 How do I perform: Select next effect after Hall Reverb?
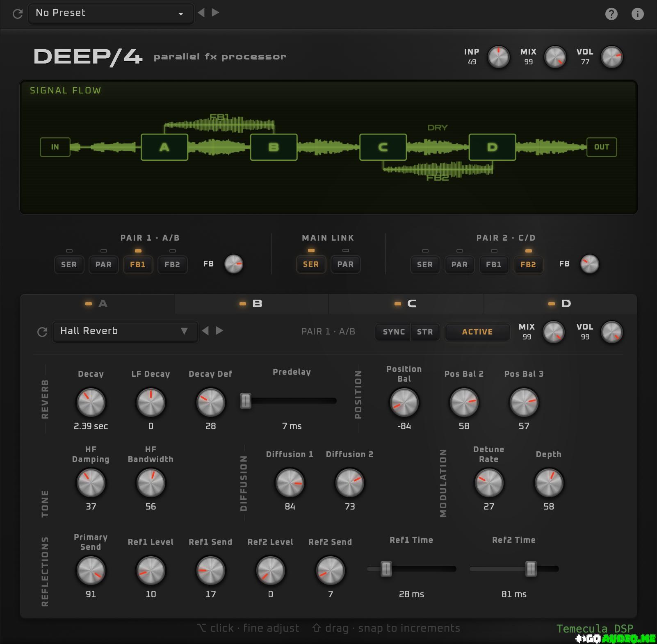tap(220, 330)
